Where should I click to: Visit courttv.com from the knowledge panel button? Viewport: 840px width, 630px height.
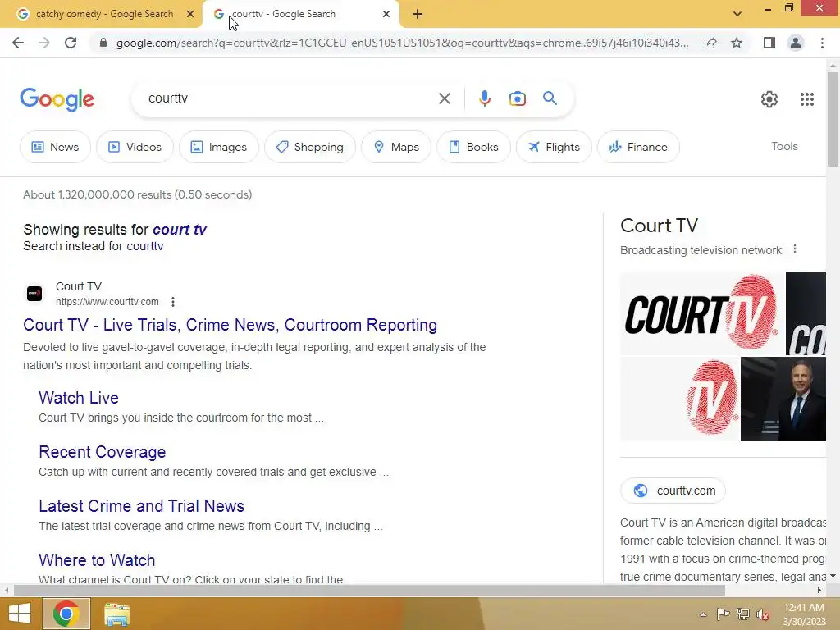tap(673, 491)
